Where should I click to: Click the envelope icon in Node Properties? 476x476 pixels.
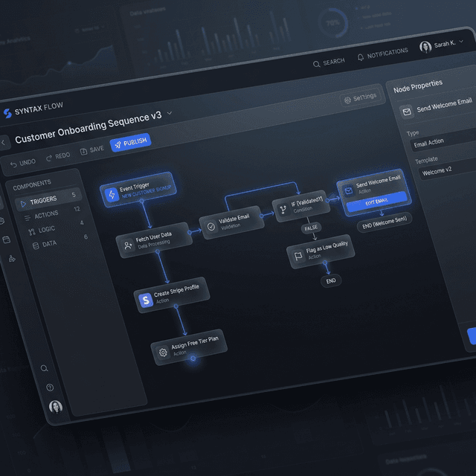point(407,112)
